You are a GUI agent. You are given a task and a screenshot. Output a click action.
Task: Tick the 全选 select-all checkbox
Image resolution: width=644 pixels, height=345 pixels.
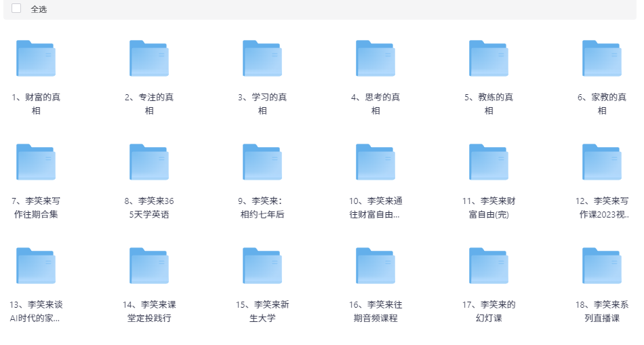pos(16,8)
